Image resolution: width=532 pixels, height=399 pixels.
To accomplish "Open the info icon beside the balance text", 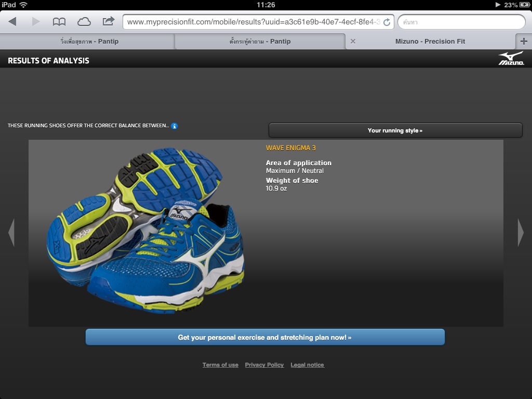I will (175, 126).
